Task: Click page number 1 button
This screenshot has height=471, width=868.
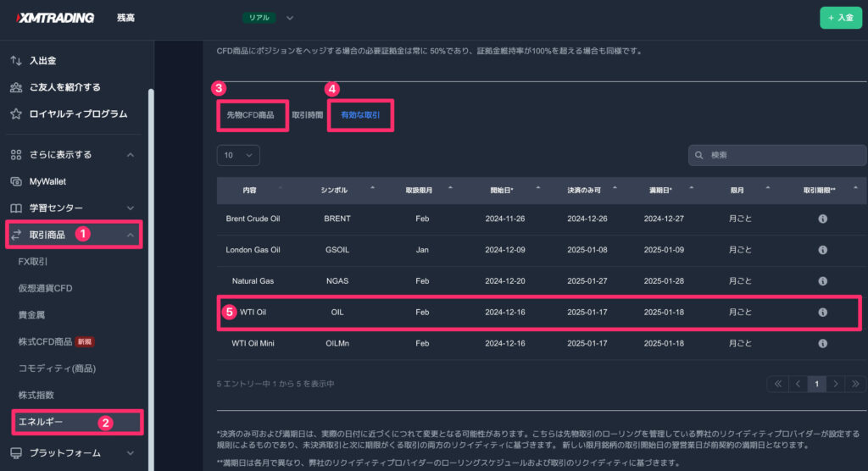Action: 816,384
